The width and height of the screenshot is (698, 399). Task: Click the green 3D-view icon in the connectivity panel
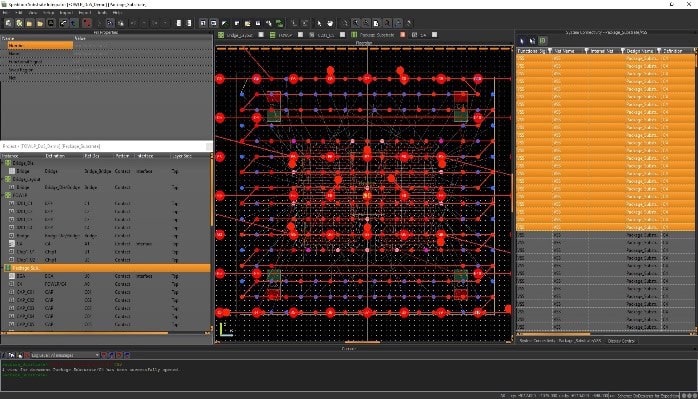tap(543, 41)
